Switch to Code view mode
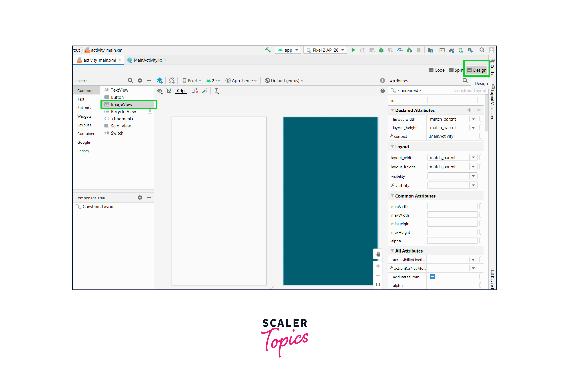The width and height of the screenshot is (569, 392). pos(437,70)
